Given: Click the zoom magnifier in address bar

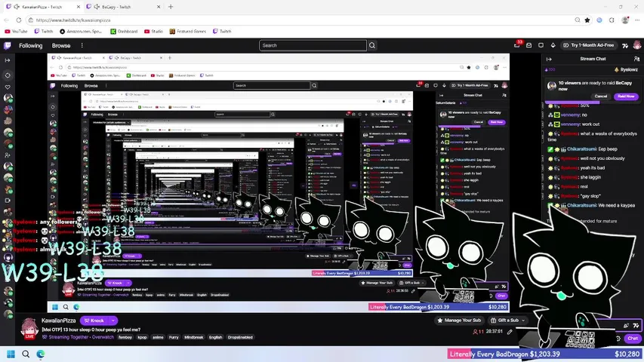Looking at the screenshot, I should tap(578, 20).
